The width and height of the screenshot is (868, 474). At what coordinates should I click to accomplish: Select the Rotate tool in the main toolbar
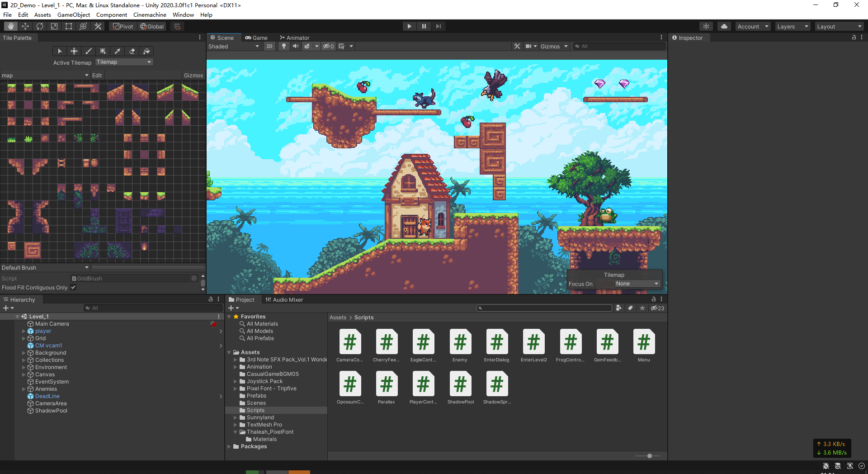click(x=40, y=26)
